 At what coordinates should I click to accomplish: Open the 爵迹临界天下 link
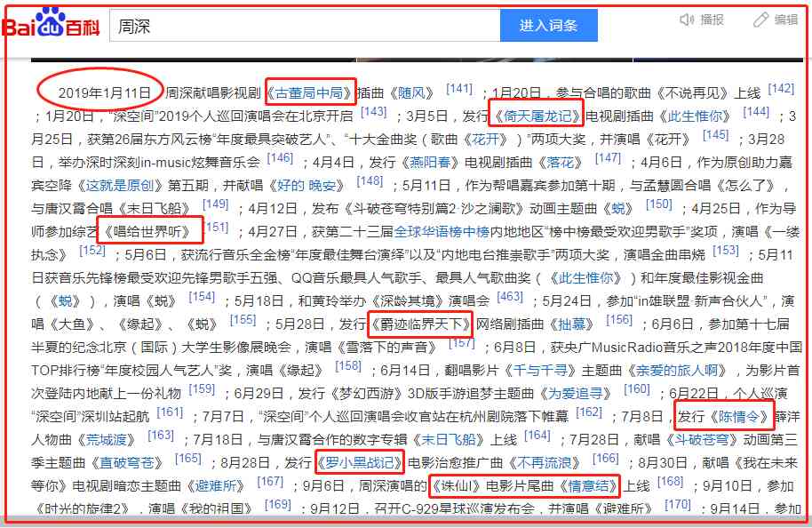(420, 324)
